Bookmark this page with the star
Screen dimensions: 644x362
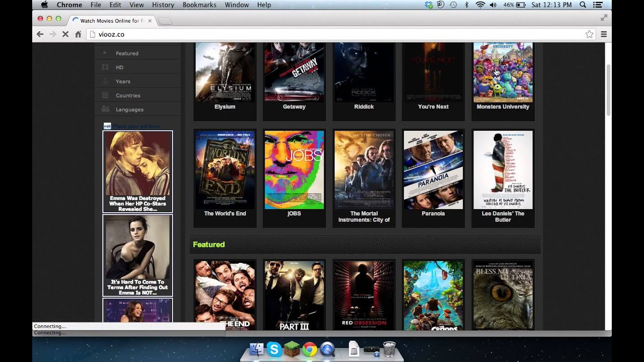click(x=589, y=34)
